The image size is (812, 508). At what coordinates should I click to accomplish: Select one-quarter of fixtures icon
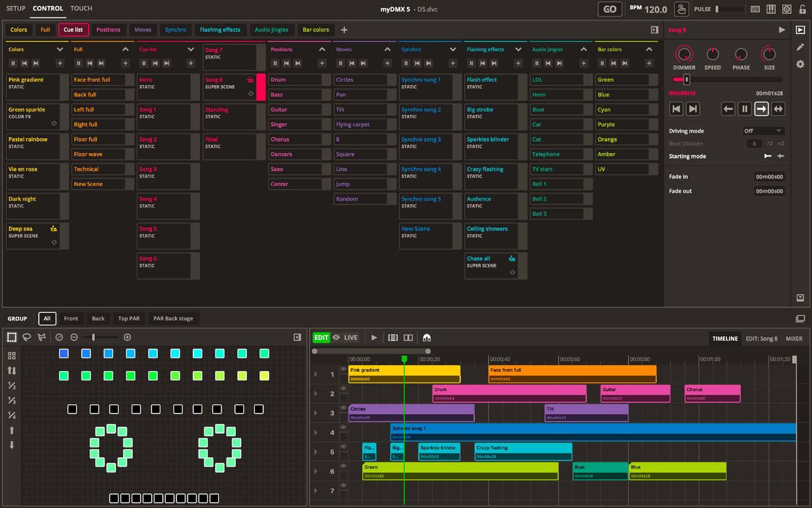point(12,415)
